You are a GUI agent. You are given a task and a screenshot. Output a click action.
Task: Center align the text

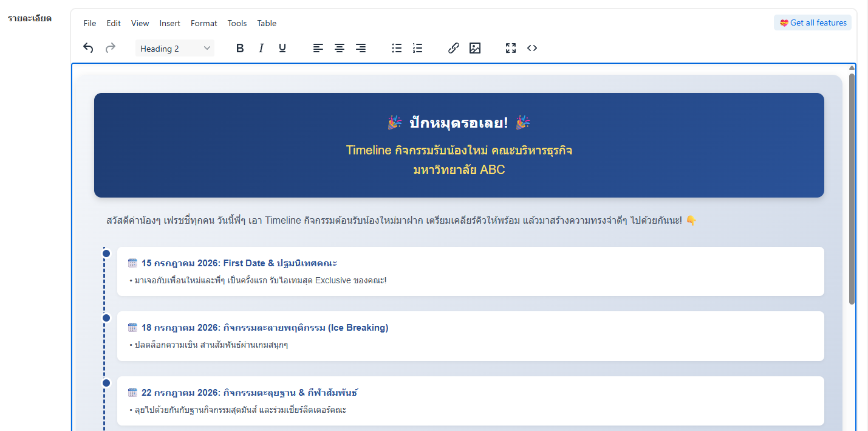coord(340,48)
